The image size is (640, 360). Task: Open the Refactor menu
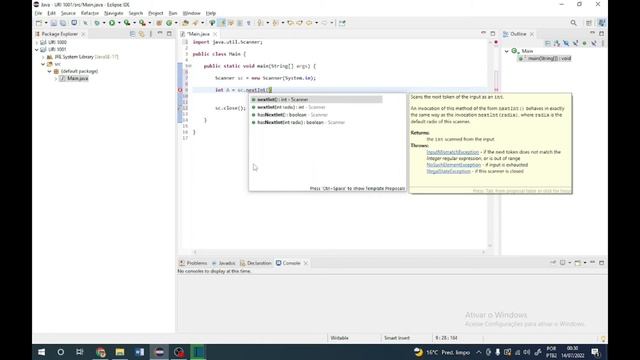[x=90, y=13]
